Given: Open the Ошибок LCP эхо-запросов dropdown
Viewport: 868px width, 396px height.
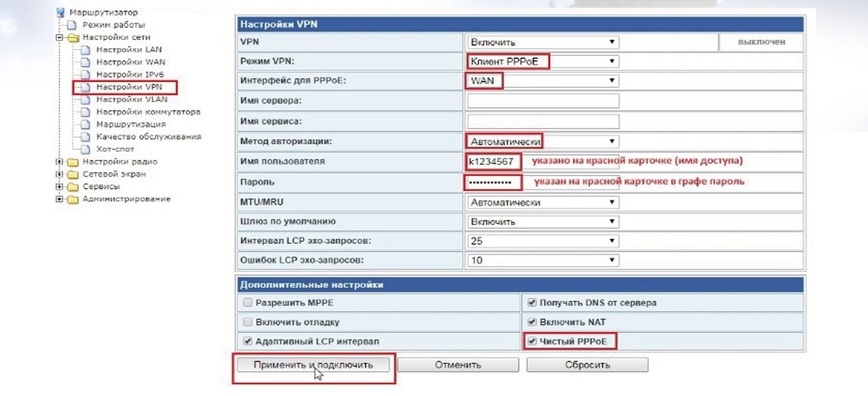Looking at the screenshot, I should point(543,260).
